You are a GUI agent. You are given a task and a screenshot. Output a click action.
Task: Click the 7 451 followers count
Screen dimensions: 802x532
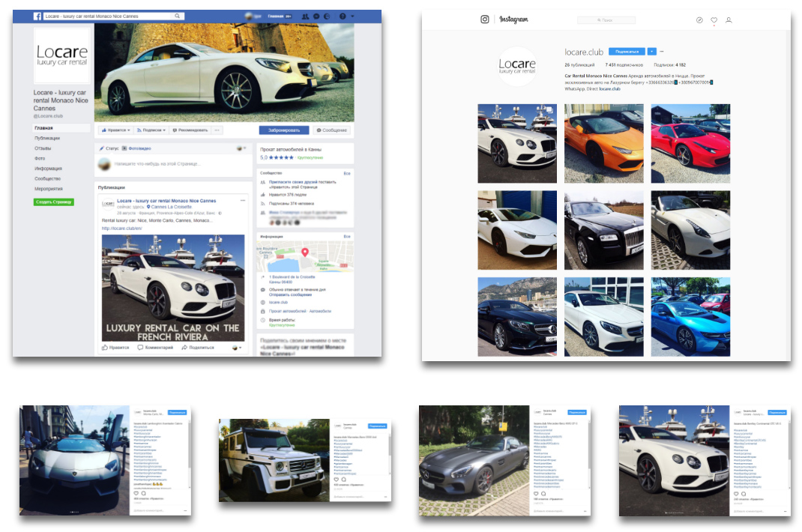pyautogui.click(x=624, y=65)
